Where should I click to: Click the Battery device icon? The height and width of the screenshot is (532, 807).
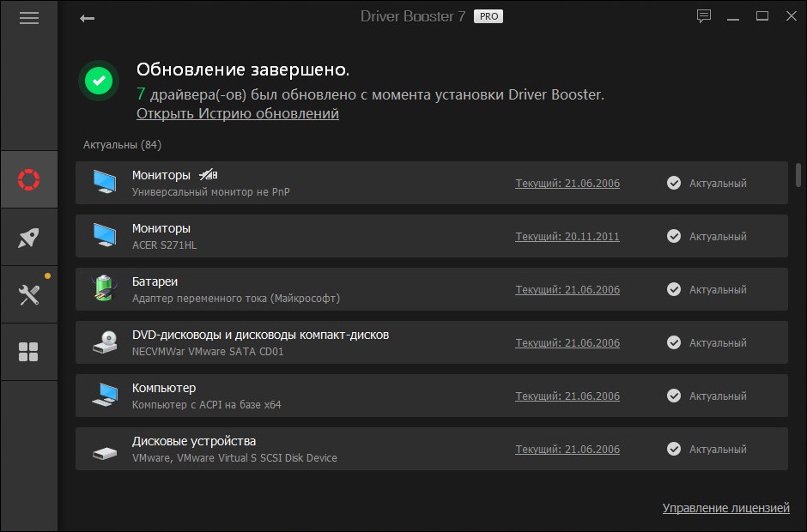(104, 289)
